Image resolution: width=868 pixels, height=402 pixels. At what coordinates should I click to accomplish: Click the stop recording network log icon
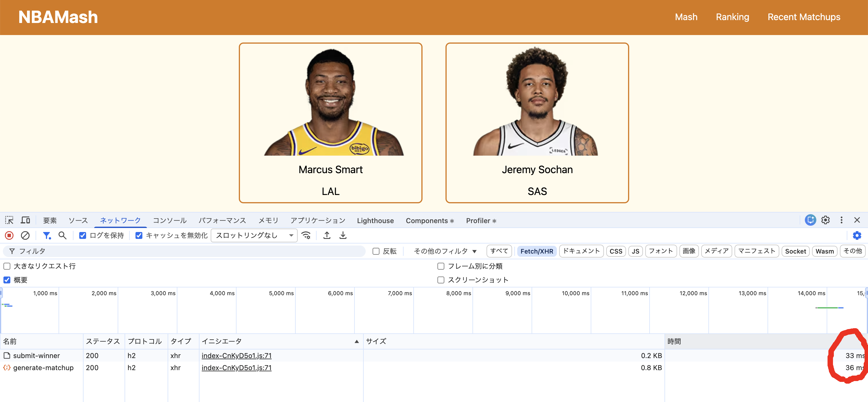(x=9, y=235)
